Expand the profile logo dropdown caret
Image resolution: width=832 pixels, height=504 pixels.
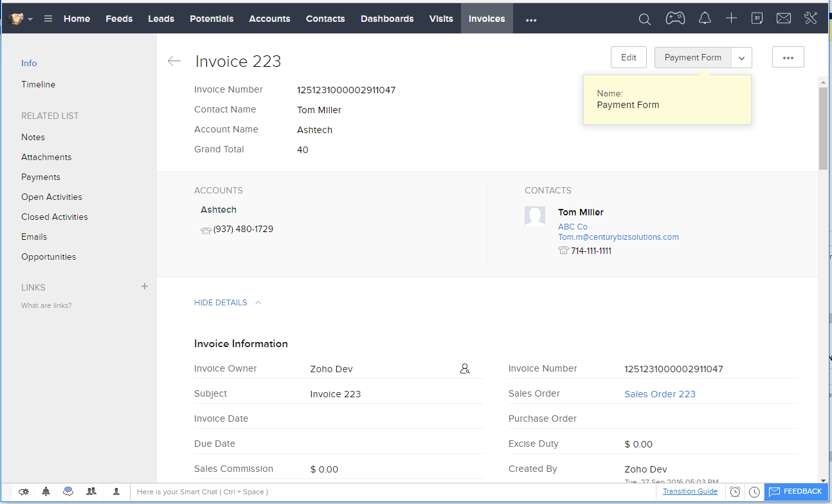30,19
